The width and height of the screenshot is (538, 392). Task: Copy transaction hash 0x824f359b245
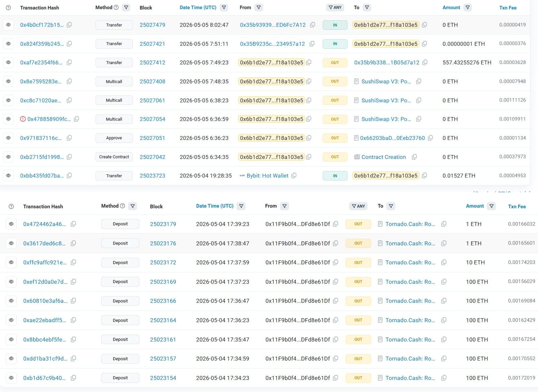click(69, 44)
